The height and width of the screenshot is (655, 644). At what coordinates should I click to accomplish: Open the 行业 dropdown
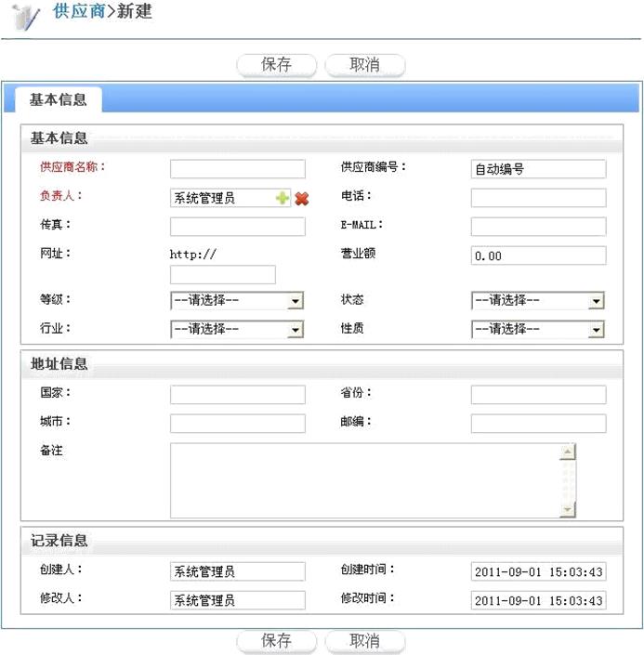click(237, 329)
